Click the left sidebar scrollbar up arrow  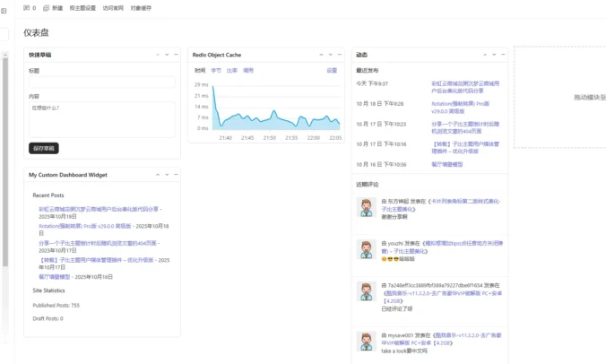(x=5, y=56)
